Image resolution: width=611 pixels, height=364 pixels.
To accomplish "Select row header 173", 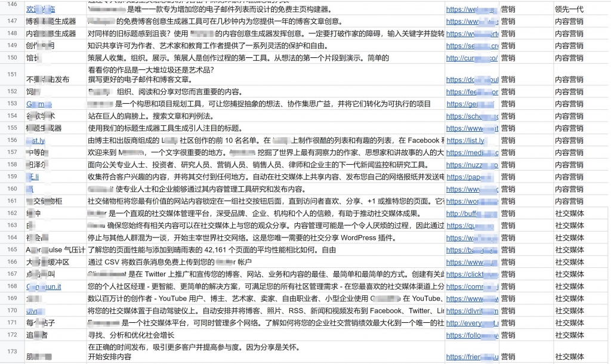I will [x=13, y=351].
